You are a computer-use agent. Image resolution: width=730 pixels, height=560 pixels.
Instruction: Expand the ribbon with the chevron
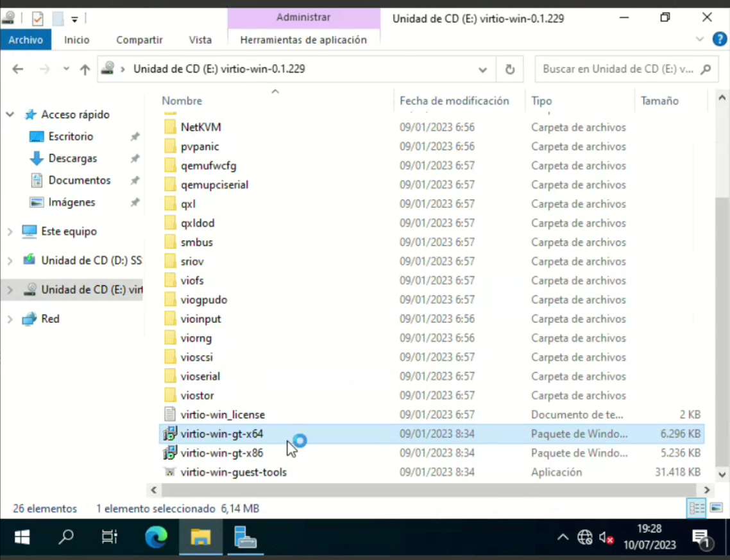(x=700, y=39)
